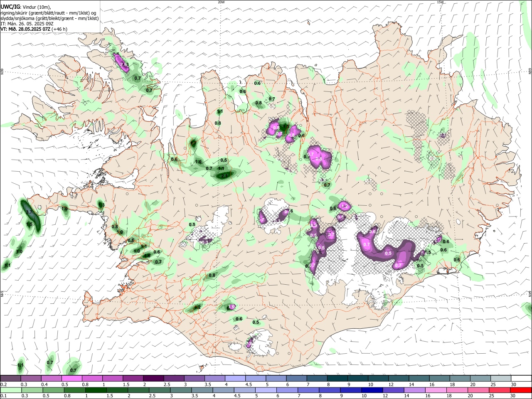Select the bright red lower swatch after 30
The width and height of the screenshot is (532, 399).
521,390
